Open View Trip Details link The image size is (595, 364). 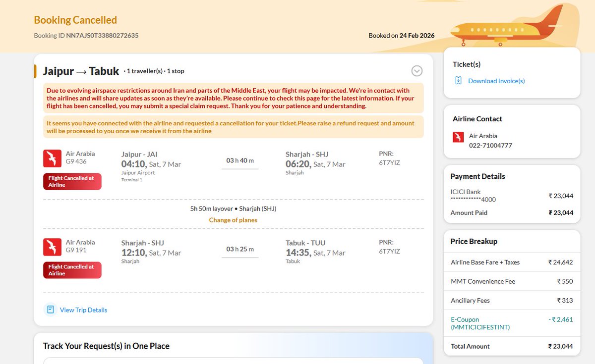point(83,310)
